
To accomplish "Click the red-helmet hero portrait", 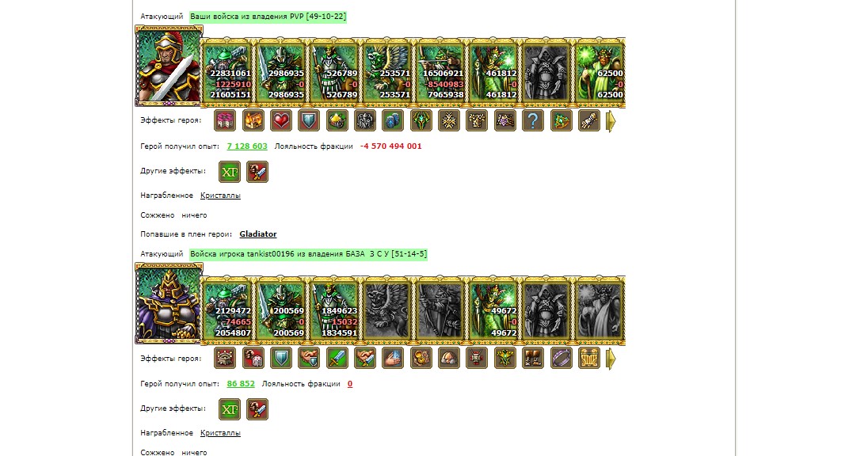I will pyautogui.click(x=169, y=66).
